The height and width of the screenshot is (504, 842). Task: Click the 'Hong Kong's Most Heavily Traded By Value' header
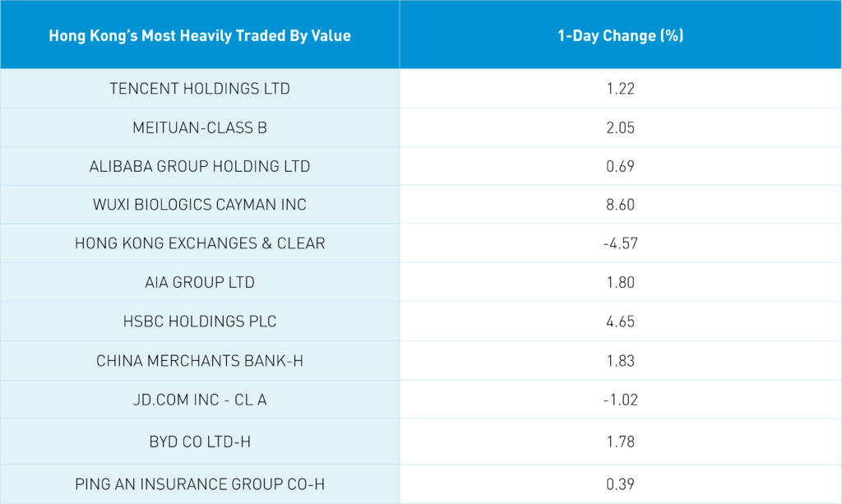(x=200, y=35)
